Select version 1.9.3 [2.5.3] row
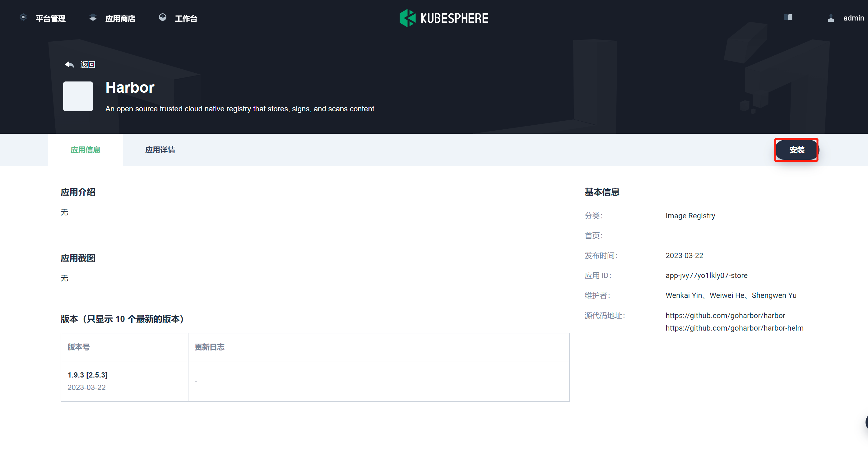The image size is (868, 459). click(x=88, y=375)
